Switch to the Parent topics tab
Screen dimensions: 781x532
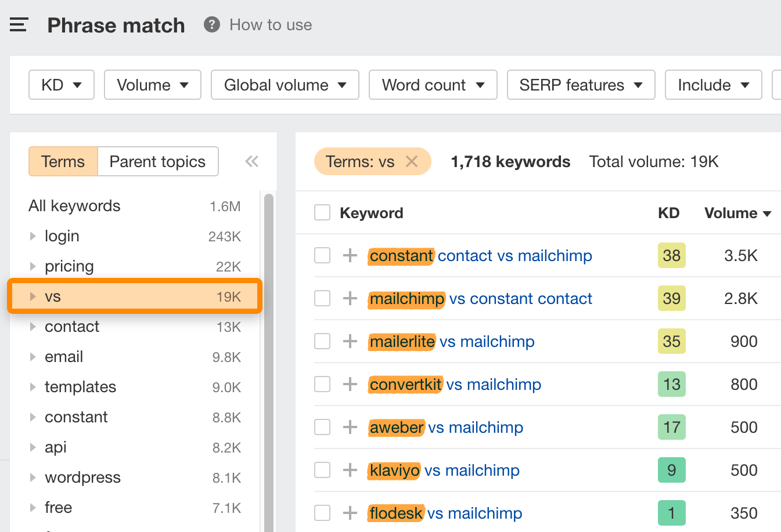tap(157, 161)
